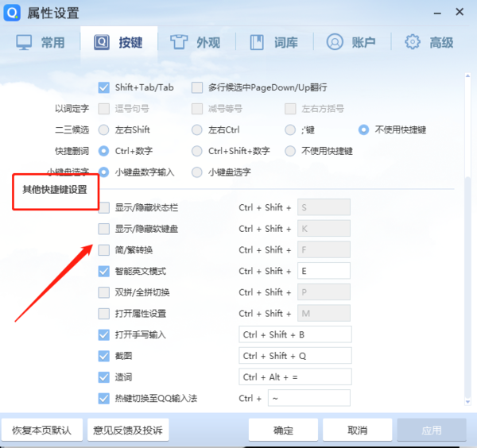Image resolution: width=477 pixels, height=448 pixels.
Task: Enable 显示/隐藏软键盘 shortcut checkbox
Action: click(x=103, y=229)
